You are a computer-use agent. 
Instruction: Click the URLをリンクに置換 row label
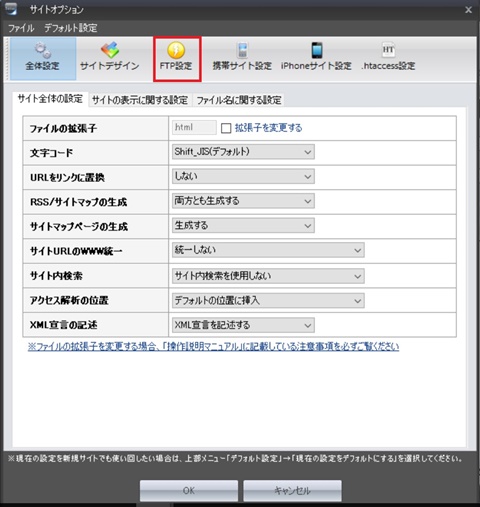coord(67,178)
